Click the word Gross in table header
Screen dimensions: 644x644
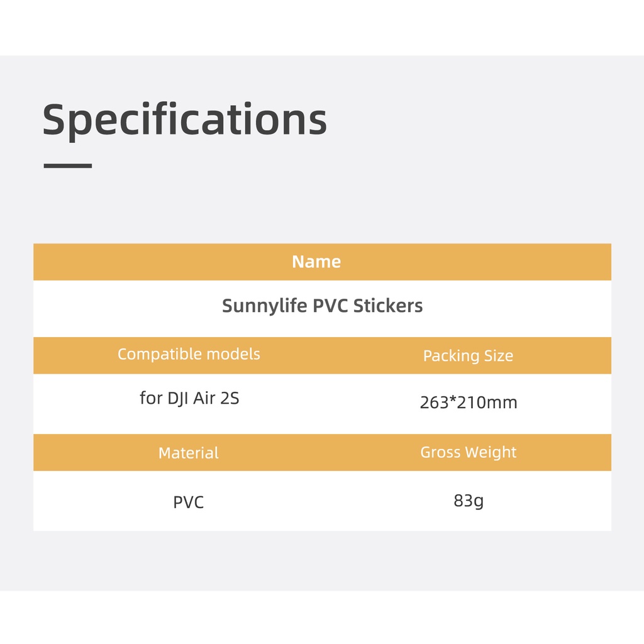coord(440,452)
